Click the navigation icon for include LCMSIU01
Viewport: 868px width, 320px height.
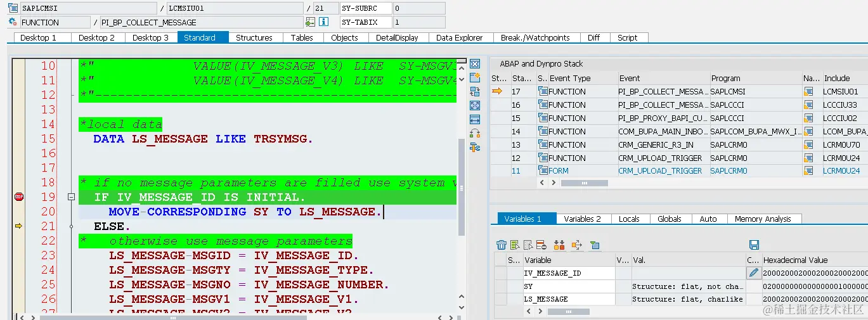pyautogui.click(x=808, y=92)
